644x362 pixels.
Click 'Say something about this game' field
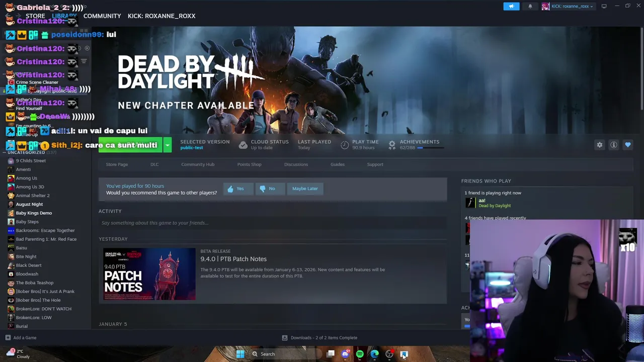click(x=272, y=223)
